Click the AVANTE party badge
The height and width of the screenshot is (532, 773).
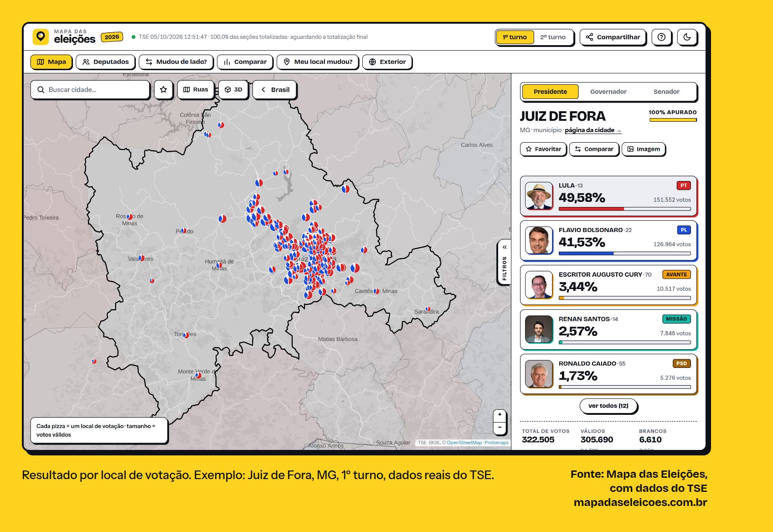676,274
